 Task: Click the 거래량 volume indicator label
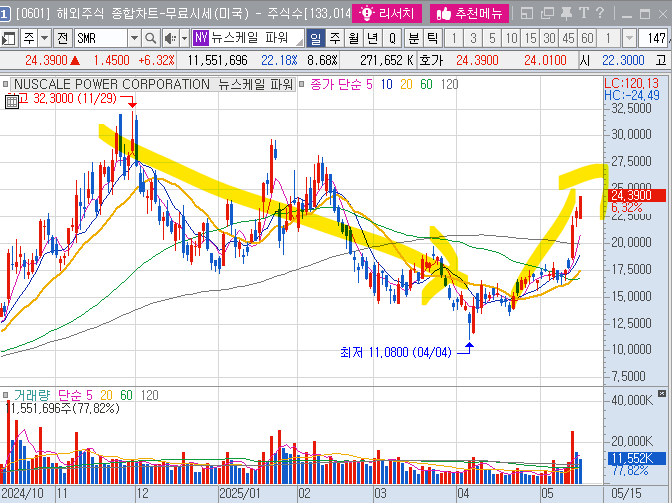coord(32,395)
